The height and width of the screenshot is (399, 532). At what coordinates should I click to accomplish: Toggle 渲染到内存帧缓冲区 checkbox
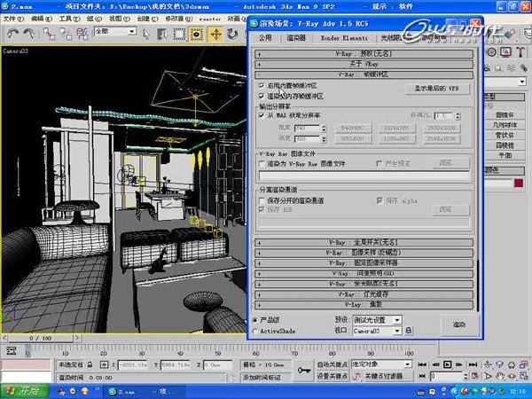(262, 97)
